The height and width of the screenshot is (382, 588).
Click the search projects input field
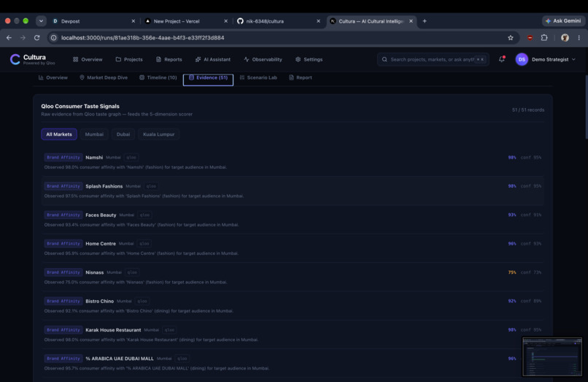coord(433,59)
